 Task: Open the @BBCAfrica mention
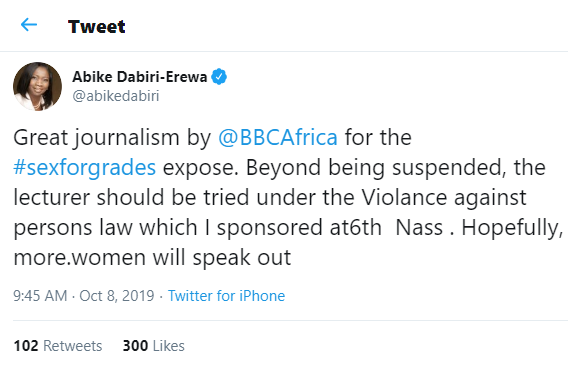click(x=278, y=138)
